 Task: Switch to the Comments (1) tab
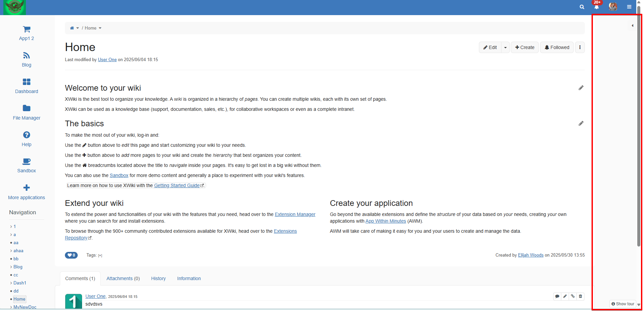tap(80, 278)
